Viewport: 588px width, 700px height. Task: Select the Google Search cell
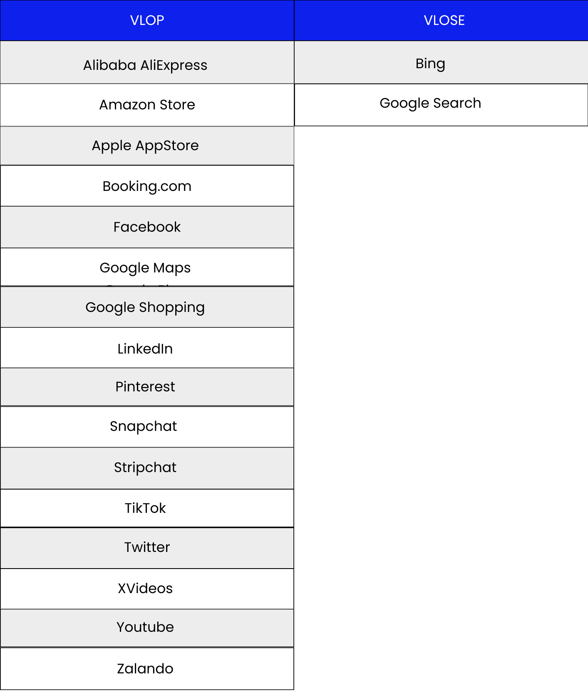tap(430, 103)
